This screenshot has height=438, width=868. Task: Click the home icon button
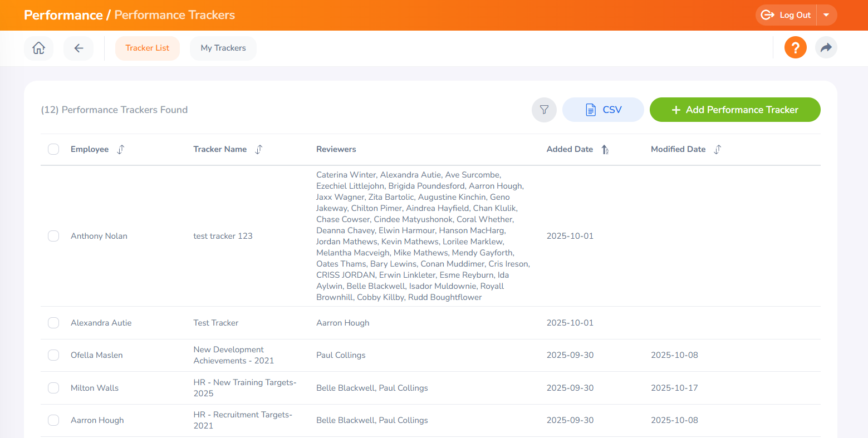click(38, 48)
